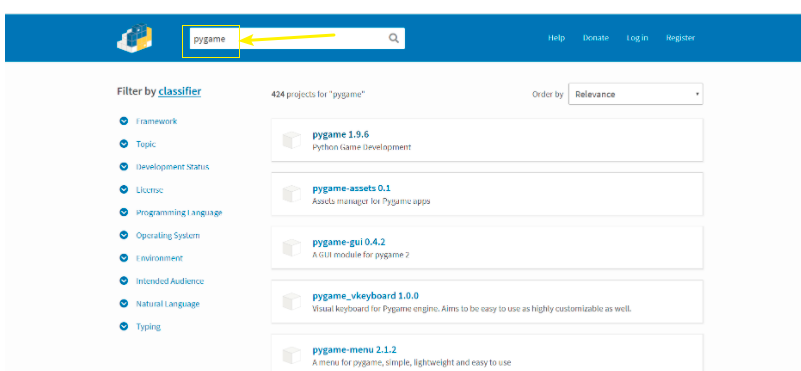The height and width of the screenshot is (371, 801).
Task: Click the magnifying glass search icon
Action: pos(393,38)
